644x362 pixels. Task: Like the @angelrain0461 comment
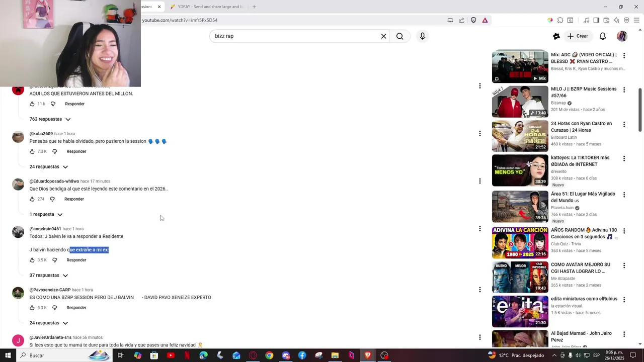32,260
